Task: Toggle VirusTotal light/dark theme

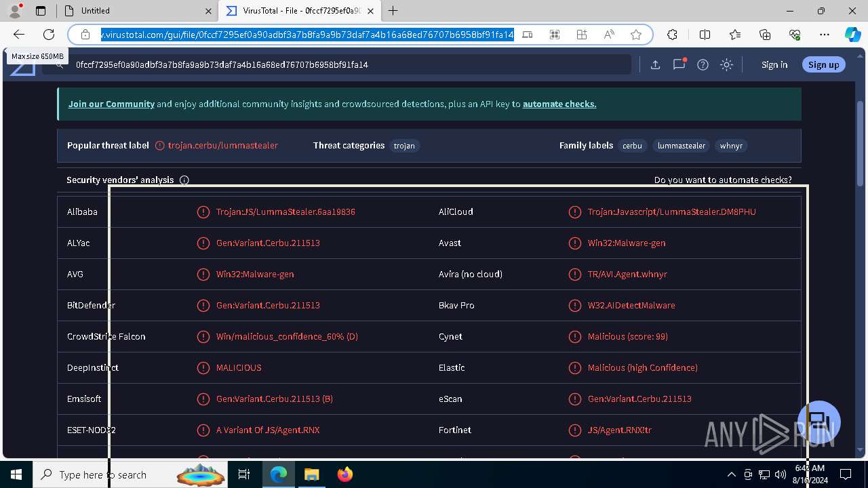Action: [x=726, y=64]
